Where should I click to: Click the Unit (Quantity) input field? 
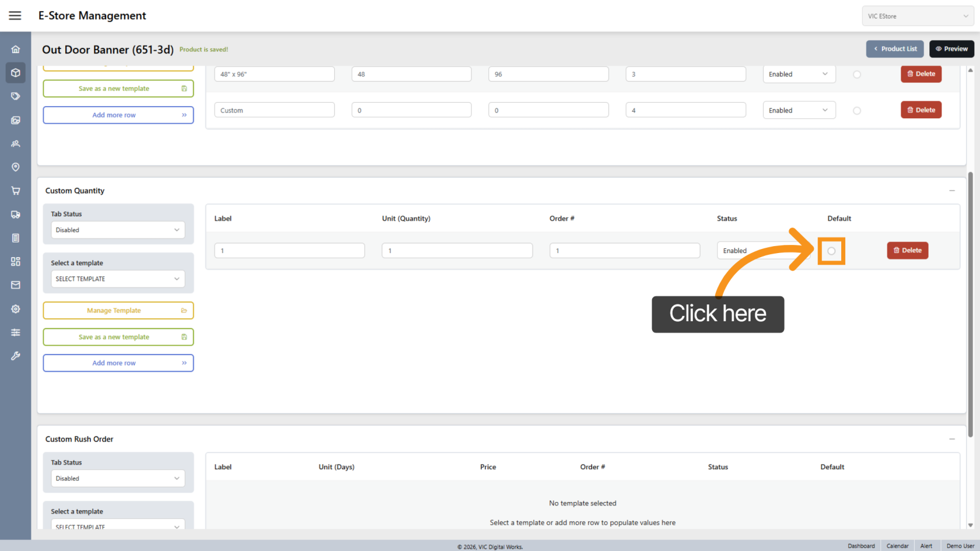(x=457, y=251)
